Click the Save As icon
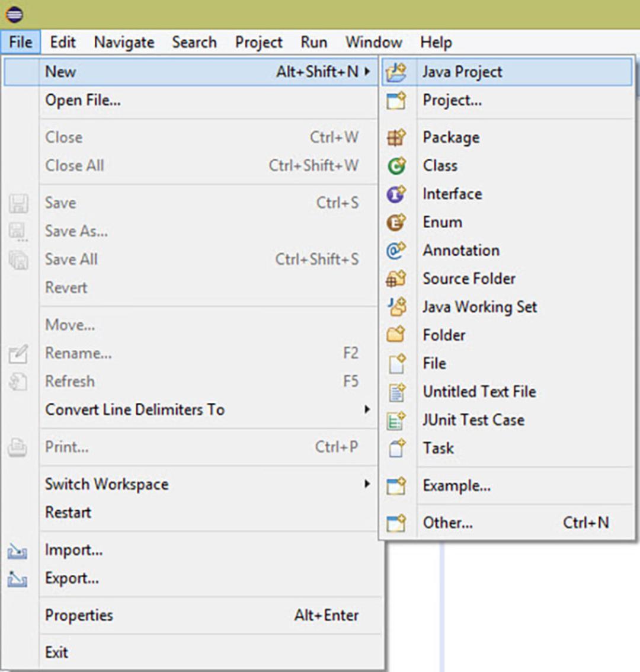The width and height of the screenshot is (640, 672). click(x=18, y=232)
